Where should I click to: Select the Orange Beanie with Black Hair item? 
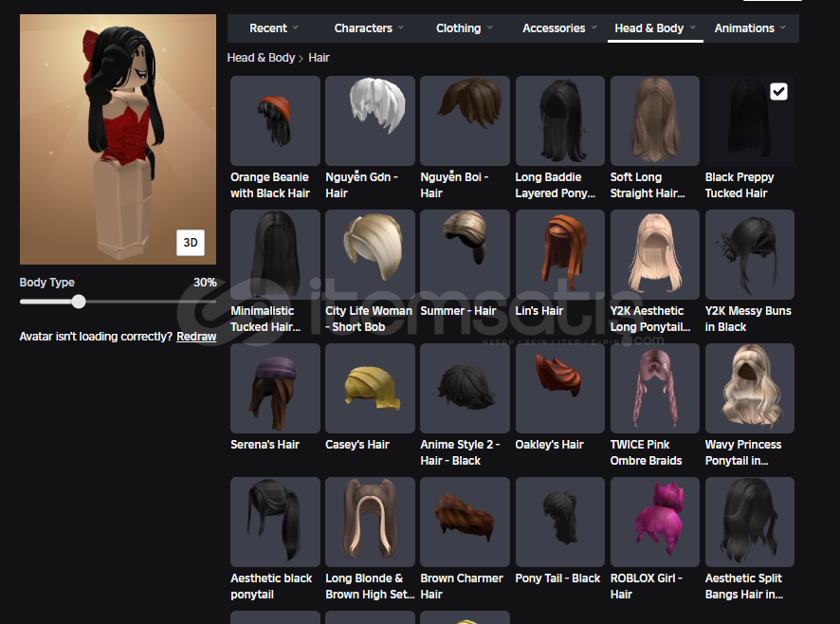pos(275,121)
